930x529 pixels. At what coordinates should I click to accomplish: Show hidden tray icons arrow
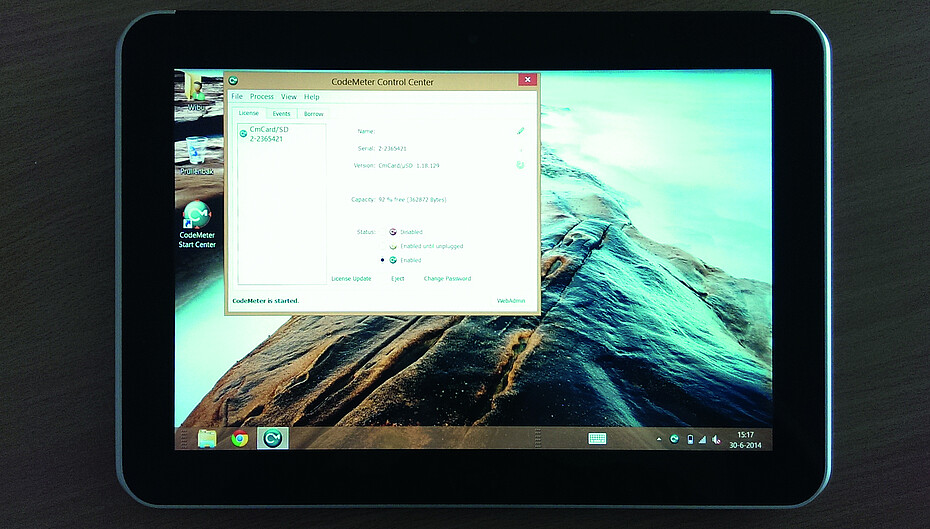(658, 439)
